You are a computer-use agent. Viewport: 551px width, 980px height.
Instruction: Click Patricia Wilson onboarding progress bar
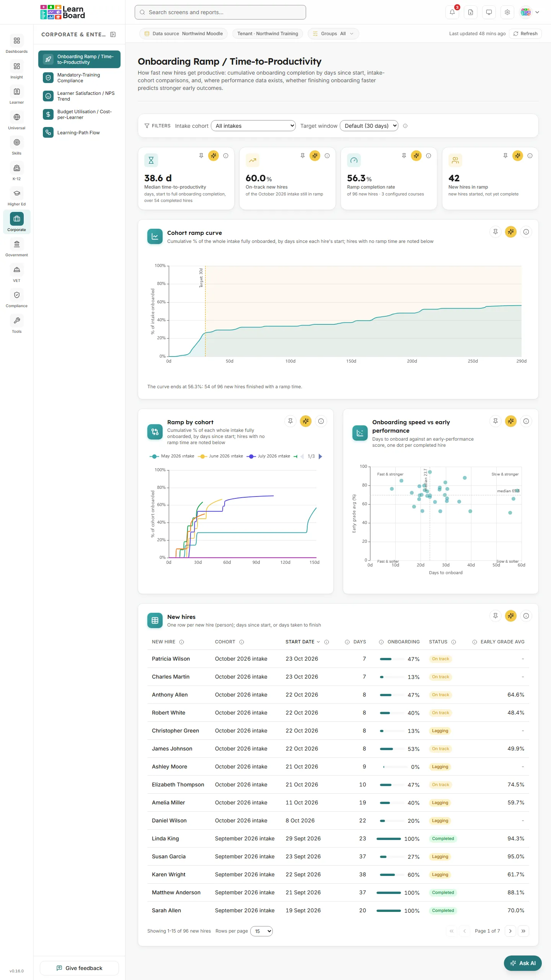(x=392, y=659)
